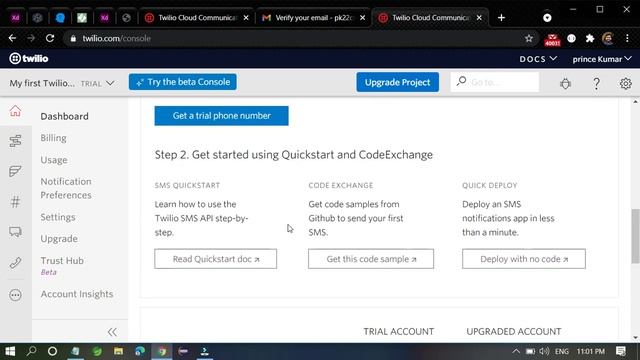Open the Twilio home logo

click(29, 59)
